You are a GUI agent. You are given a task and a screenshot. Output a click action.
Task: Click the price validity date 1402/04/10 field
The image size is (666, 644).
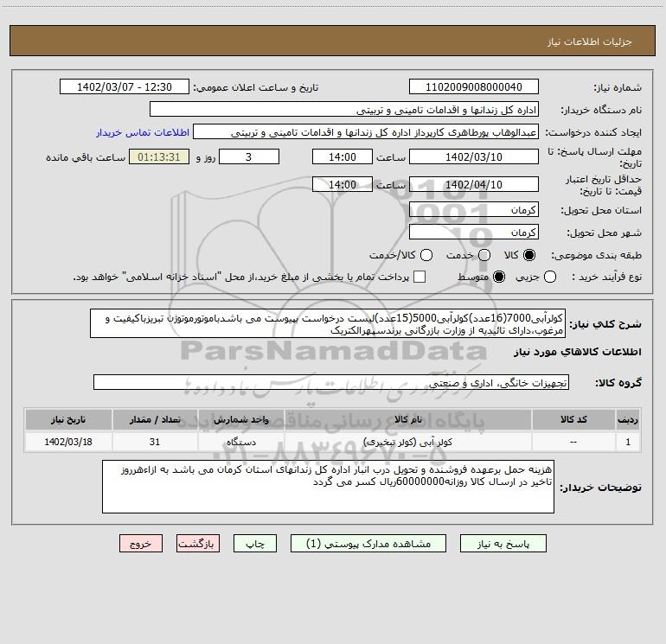coord(473,184)
